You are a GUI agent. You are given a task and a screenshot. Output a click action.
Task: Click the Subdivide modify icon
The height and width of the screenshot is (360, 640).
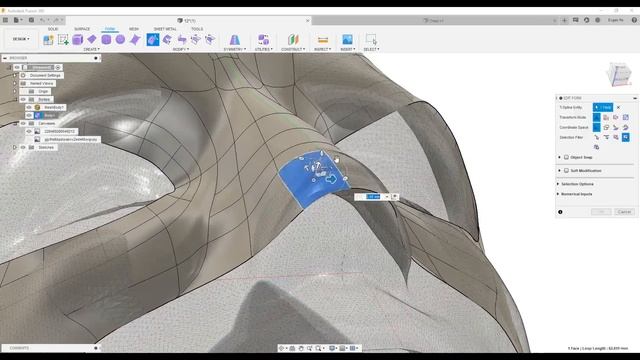coord(182,40)
